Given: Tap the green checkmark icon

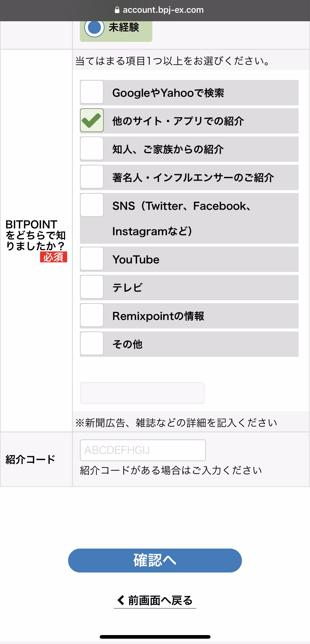Looking at the screenshot, I should (91, 120).
